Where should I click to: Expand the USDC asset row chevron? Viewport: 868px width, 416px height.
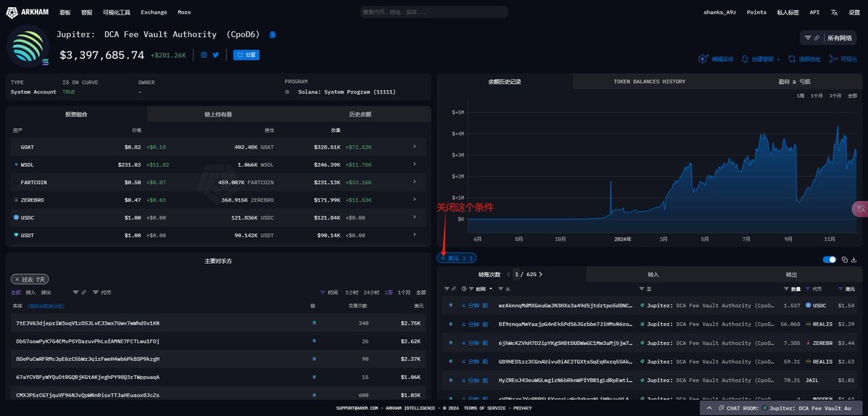pyautogui.click(x=415, y=217)
